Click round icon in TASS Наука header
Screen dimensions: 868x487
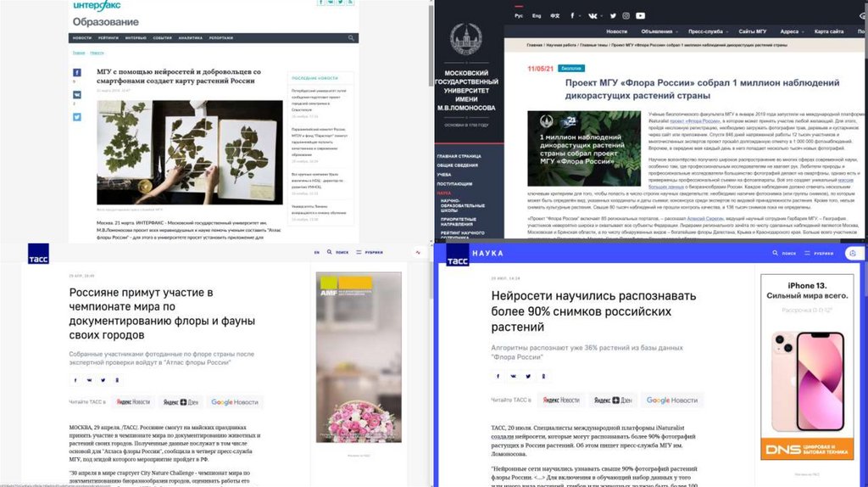tap(853, 253)
